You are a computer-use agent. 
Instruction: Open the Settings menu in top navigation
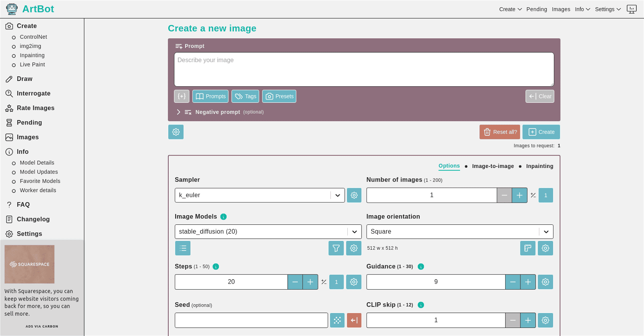(x=607, y=9)
